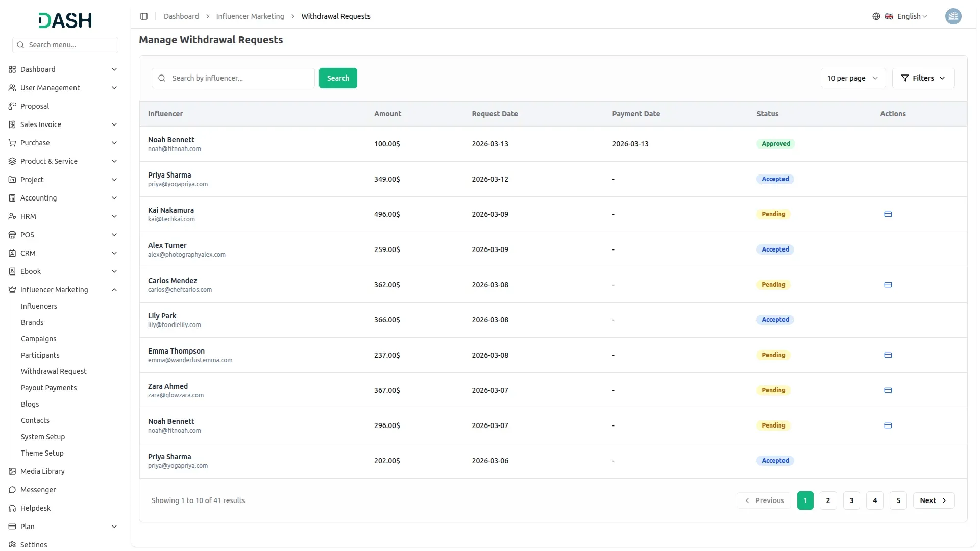Click payment icon for Noah Bennett's 296.00$ request

tap(888, 425)
